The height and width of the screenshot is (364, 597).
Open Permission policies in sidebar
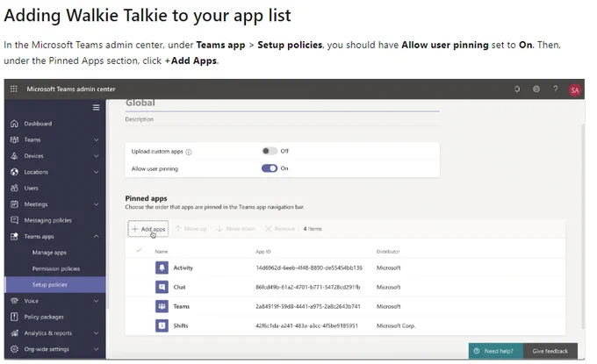(x=56, y=268)
